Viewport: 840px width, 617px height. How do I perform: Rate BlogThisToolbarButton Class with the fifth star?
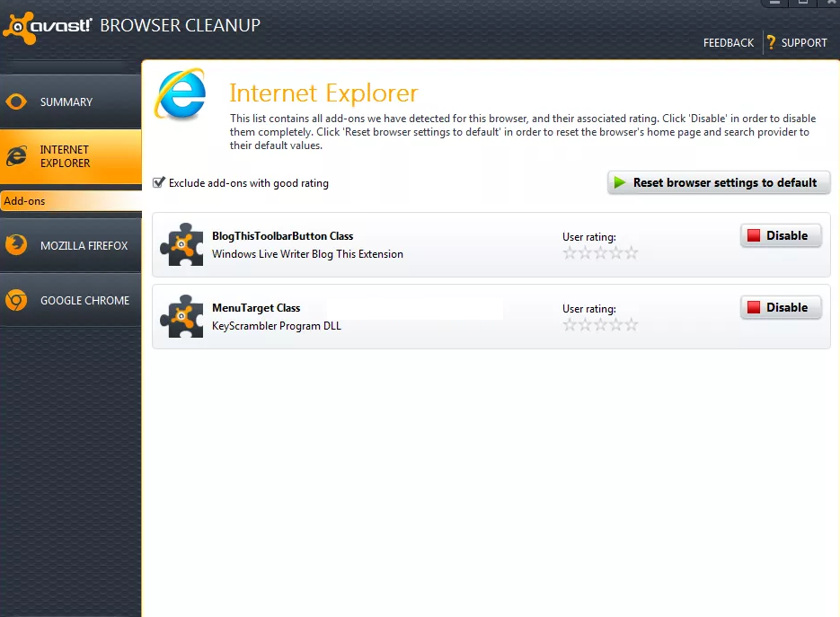click(631, 253)
